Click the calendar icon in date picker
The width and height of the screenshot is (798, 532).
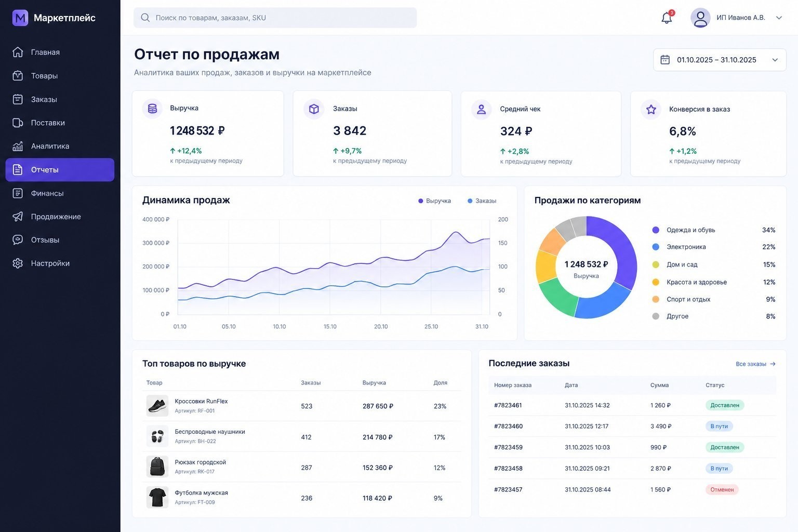665,60
